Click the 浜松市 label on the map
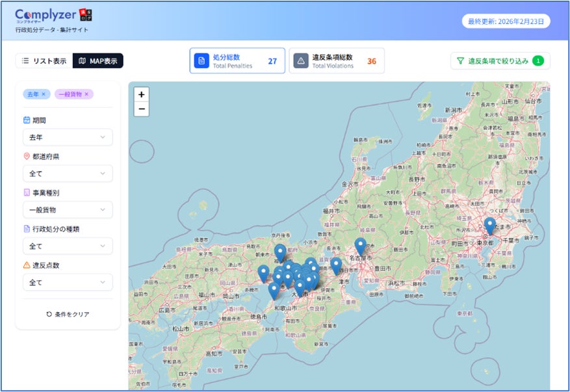The height and width of the screenshot is (392, 570). tap(397, 283)
